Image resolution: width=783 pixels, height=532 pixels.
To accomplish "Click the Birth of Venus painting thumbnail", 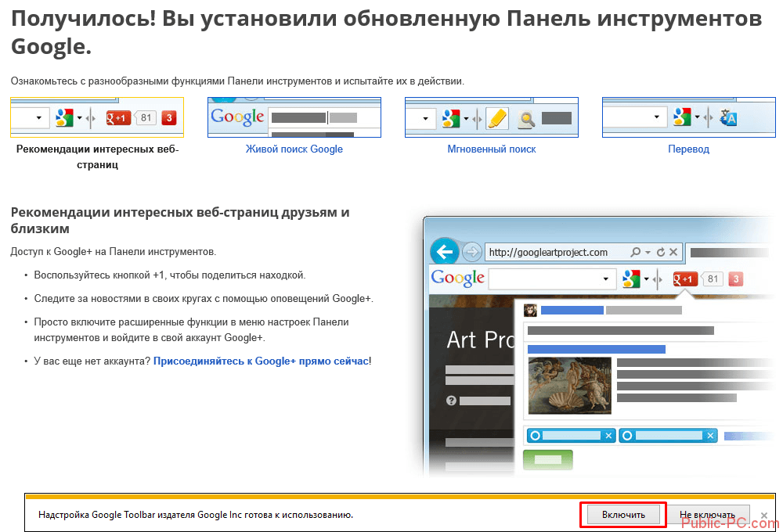I will 568,385.
